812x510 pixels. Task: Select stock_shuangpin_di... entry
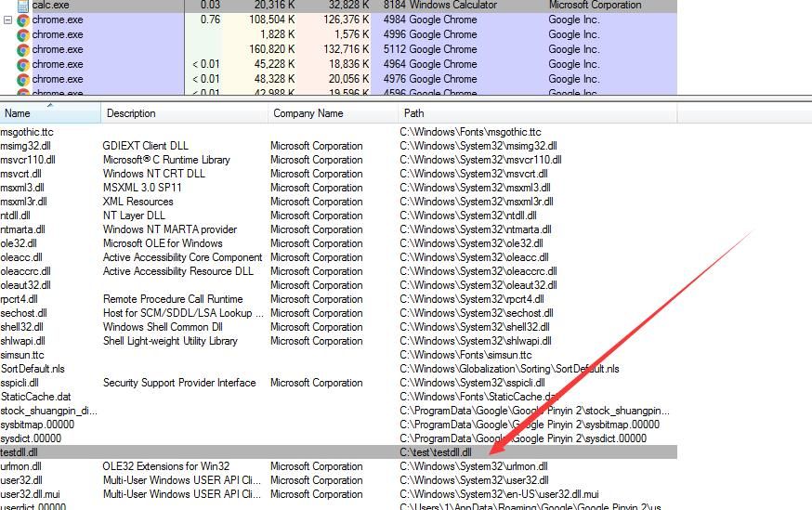(x=48, y=412)
